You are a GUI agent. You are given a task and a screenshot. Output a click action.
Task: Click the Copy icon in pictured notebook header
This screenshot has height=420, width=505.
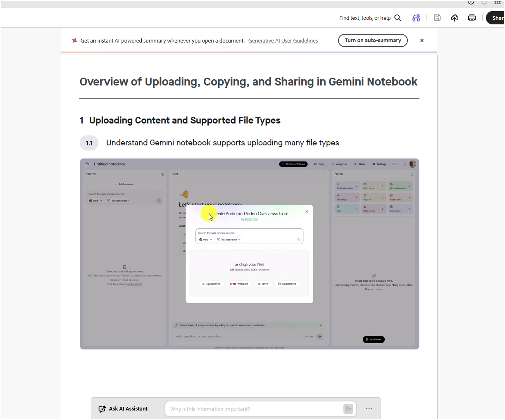pyautogui.click(x=315, y=164)
